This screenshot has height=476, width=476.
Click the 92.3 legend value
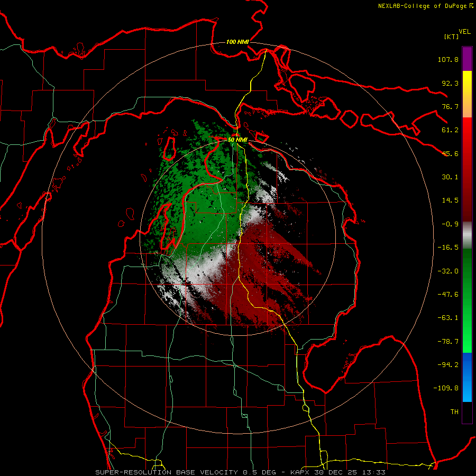pyautogui.click(x=450, y=83)
